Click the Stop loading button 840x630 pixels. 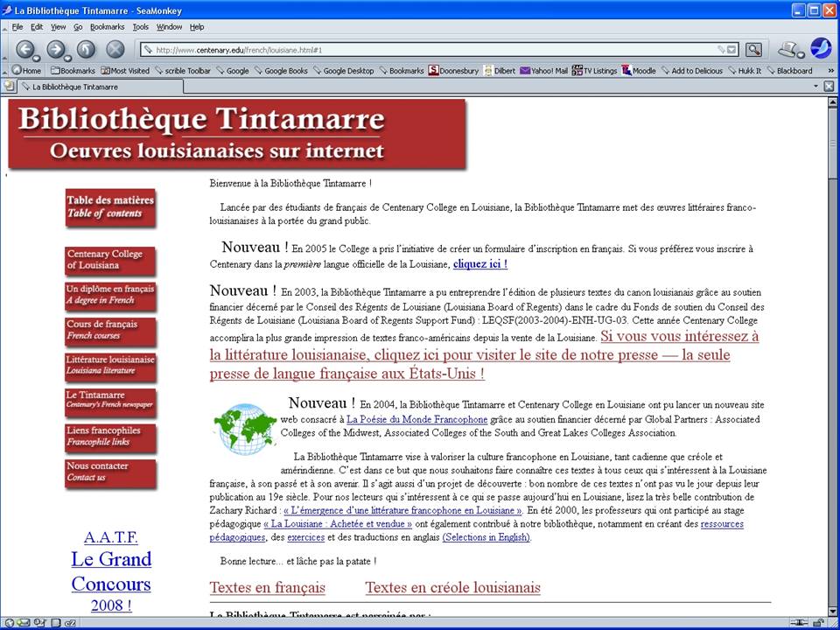[115, 49]
